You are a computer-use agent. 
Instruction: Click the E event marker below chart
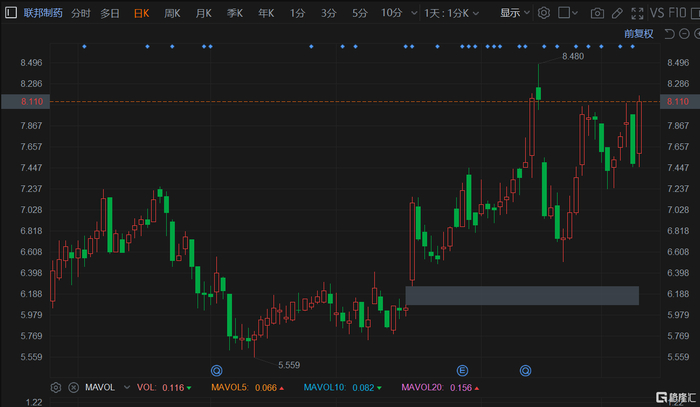(x=462, y=370)
